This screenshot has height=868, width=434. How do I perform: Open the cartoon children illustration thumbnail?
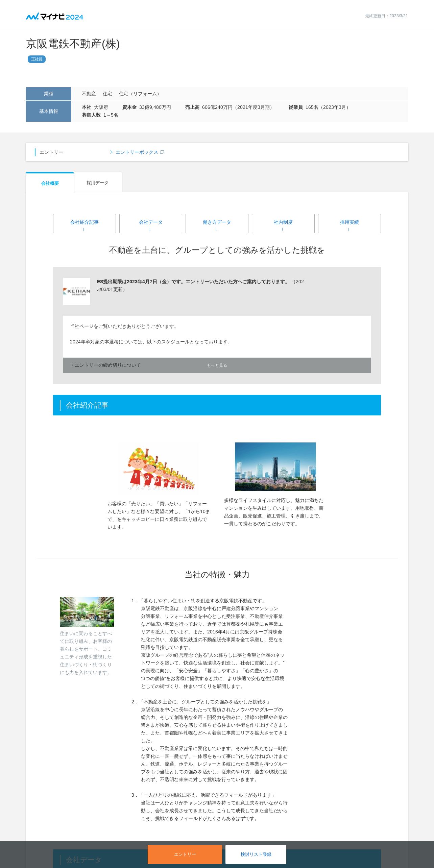point(159,468)
